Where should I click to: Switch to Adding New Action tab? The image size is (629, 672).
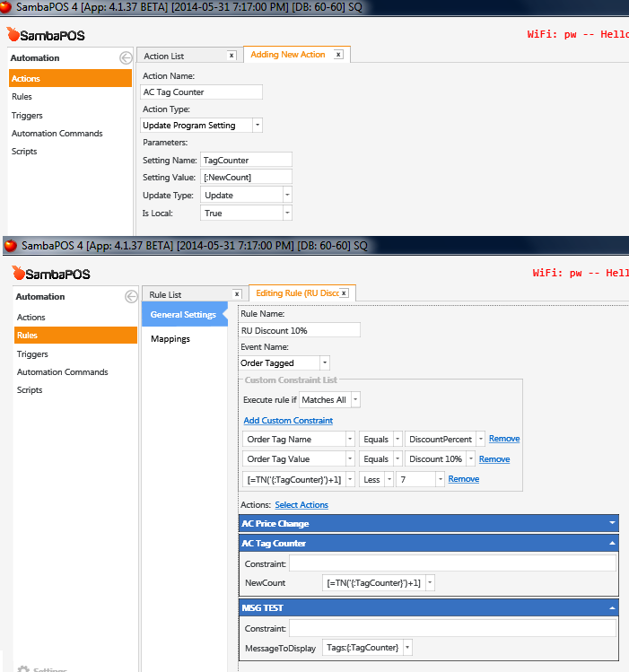point(288,55)
